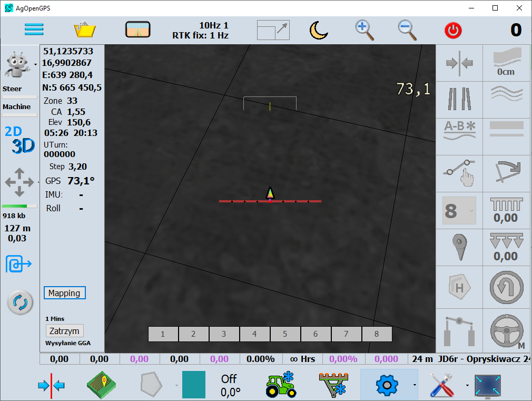Toggle the 2D/3D view mode
Viewport: 532px width, 401px height.
coord(19,140)
